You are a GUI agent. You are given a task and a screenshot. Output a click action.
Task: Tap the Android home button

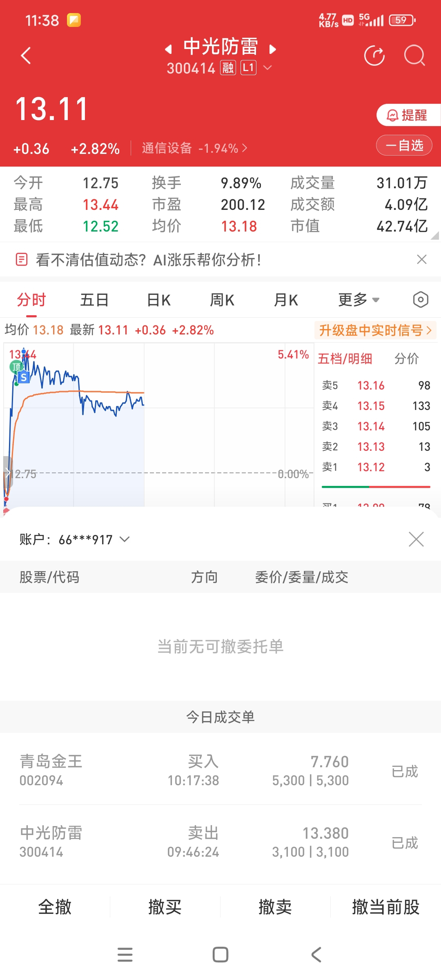point(220,955)
